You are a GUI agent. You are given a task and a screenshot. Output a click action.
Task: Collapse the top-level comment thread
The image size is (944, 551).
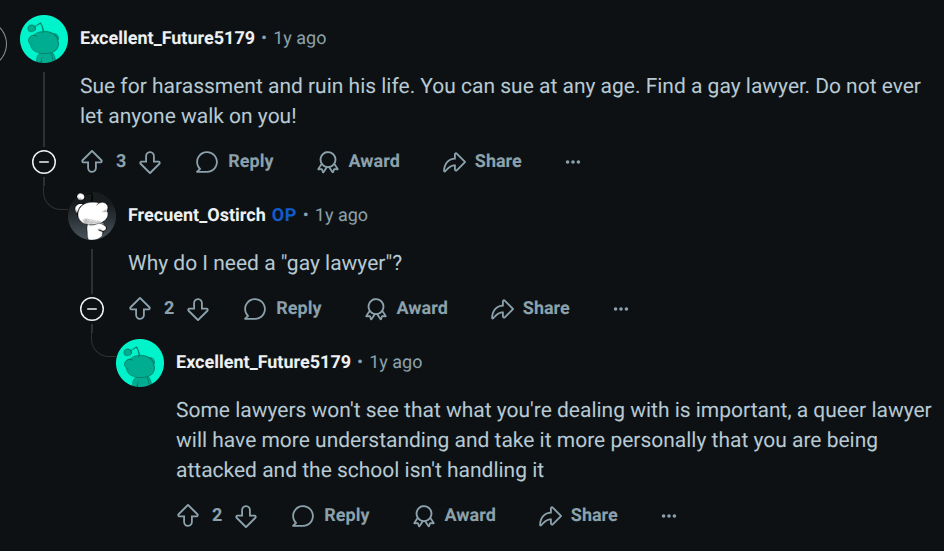click(x=44, y=161)
